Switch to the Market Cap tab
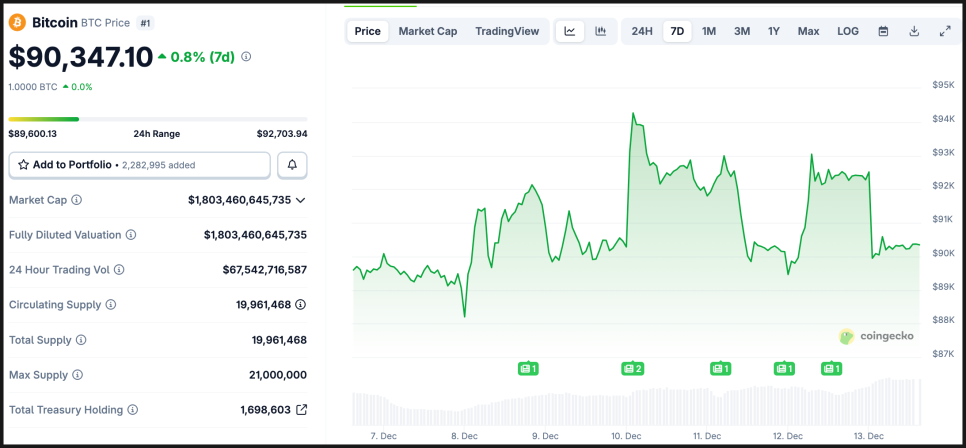This screenshot has width=966, height=448. (428, 31)
